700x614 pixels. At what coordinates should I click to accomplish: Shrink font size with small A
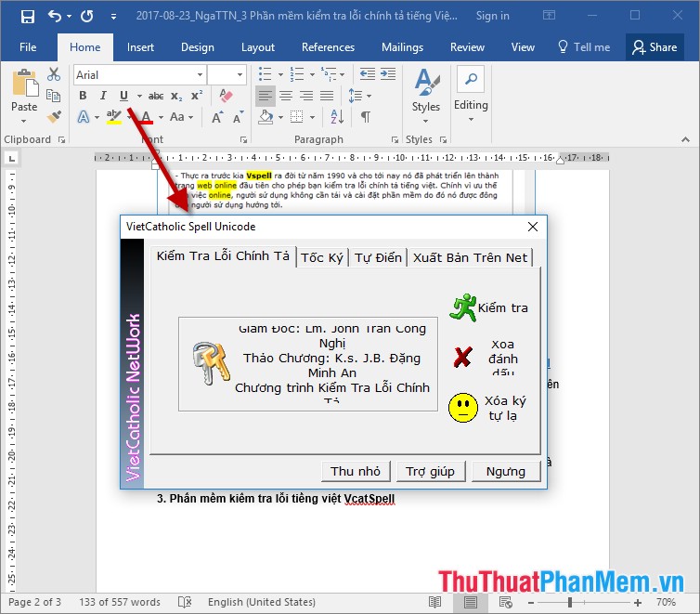[x=239, y=117]
